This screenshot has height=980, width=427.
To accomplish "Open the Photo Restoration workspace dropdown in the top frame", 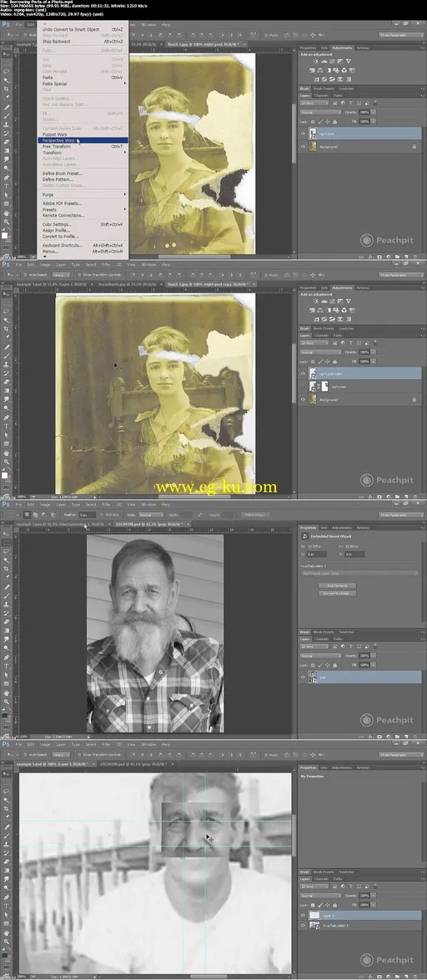I will coord(401,35).
